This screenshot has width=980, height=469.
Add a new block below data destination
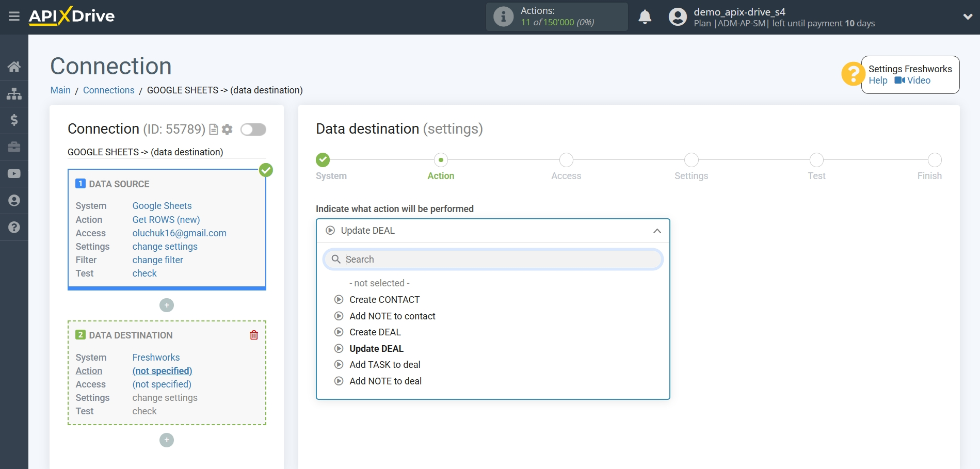point(167,440)
